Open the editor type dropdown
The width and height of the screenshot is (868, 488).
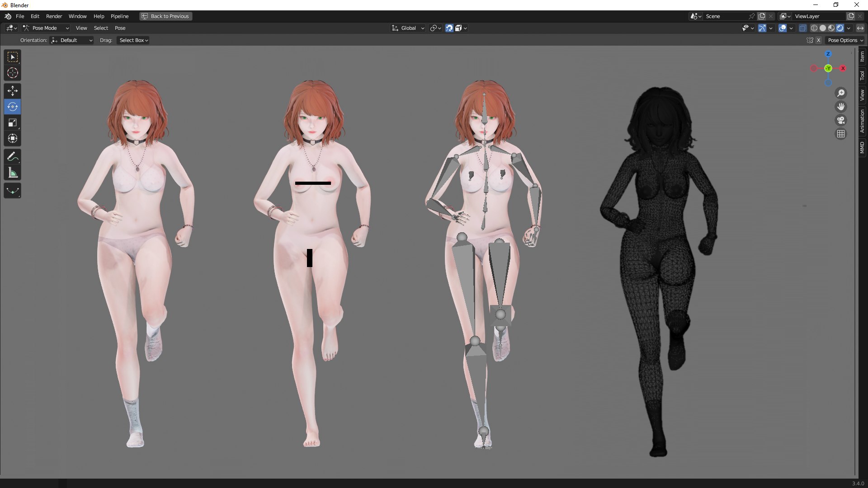tap(11, 28)
